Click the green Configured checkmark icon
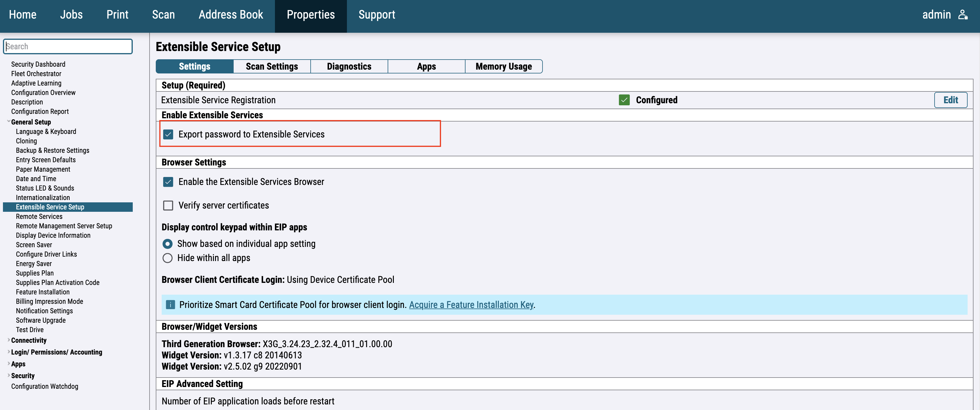 tap(624, 100)
